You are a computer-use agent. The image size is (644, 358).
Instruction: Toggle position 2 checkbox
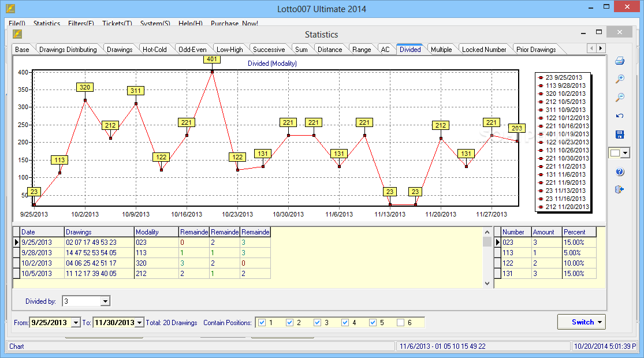(x=289, y=323)
